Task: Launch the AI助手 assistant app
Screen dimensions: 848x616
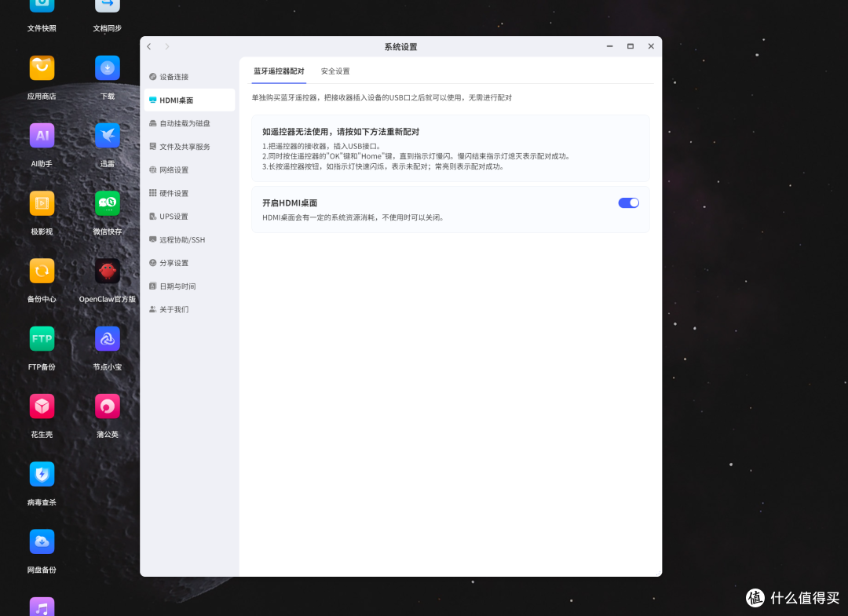Action: tap(42, 137)
